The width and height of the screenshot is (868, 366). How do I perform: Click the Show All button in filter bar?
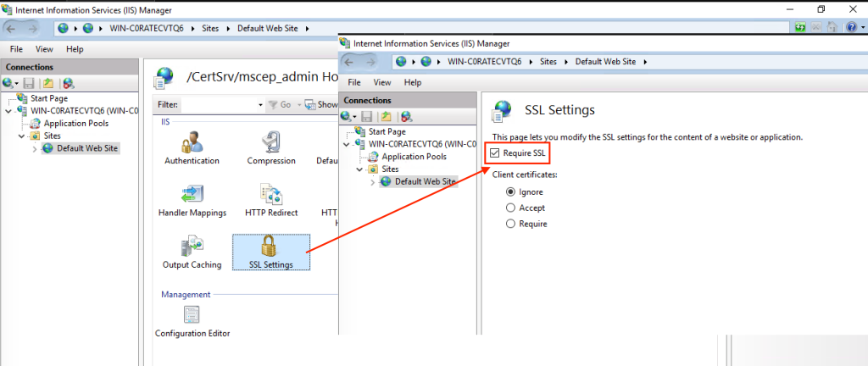tap(321, 104)
